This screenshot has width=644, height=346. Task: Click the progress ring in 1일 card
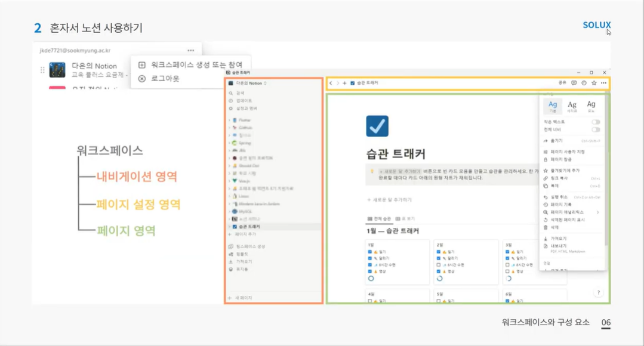[x=371, y=278]
